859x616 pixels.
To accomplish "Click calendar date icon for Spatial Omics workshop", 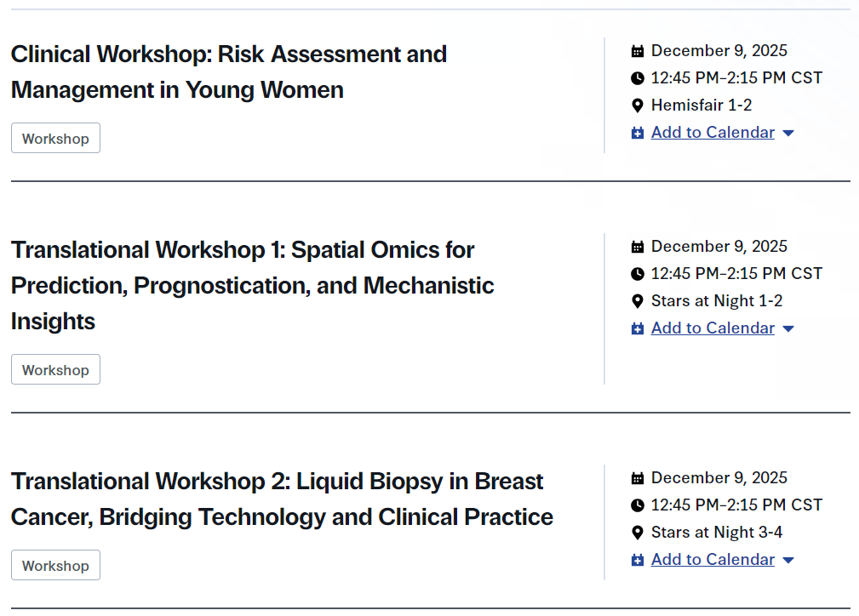I will [638, 247].
